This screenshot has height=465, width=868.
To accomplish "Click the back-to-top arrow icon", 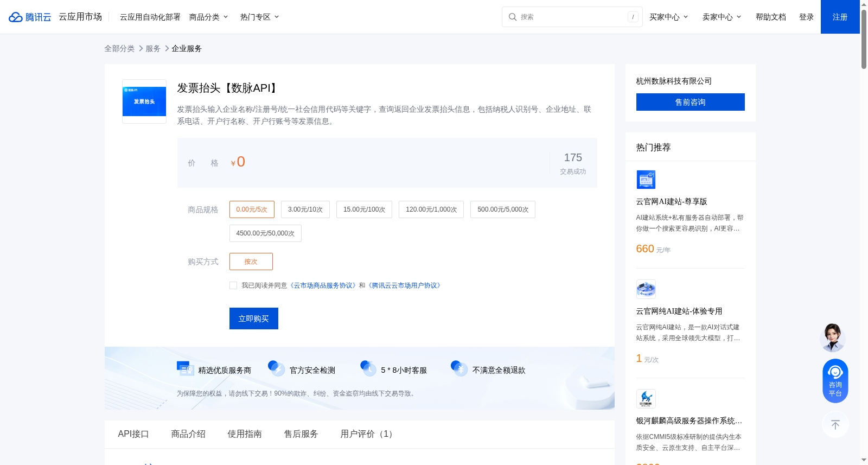I will tap(835, 424).
